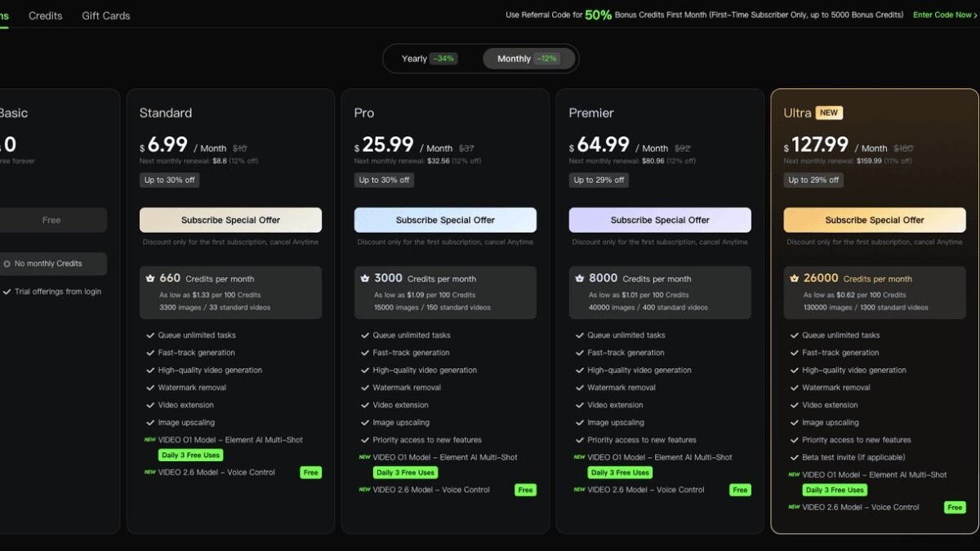Click the Premier plan title
This screenshot has height=551, width=980.
click(x=591, y=113)
